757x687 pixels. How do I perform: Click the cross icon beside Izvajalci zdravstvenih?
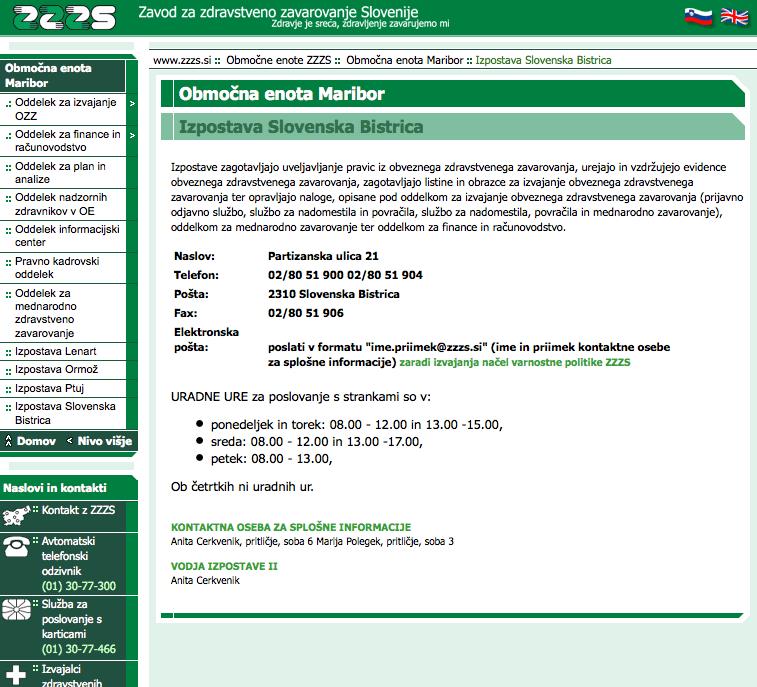(15, 675)
